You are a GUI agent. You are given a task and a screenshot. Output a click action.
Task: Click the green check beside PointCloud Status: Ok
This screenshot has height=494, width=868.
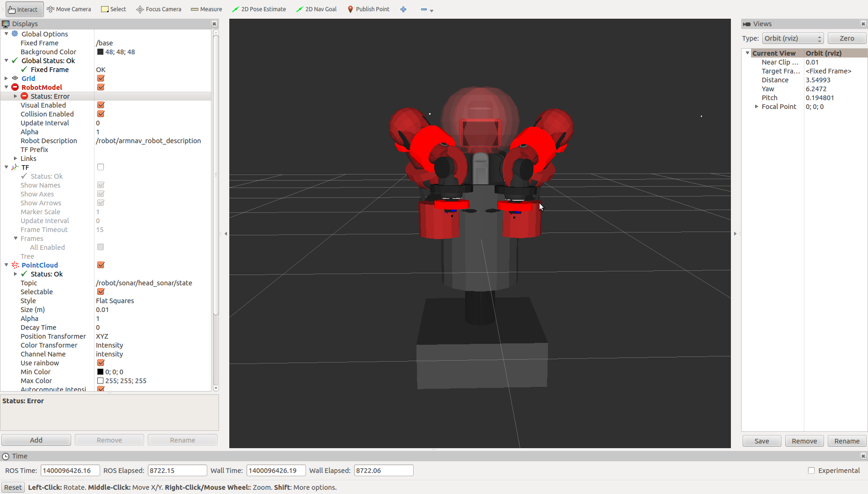tap(24, 274)
